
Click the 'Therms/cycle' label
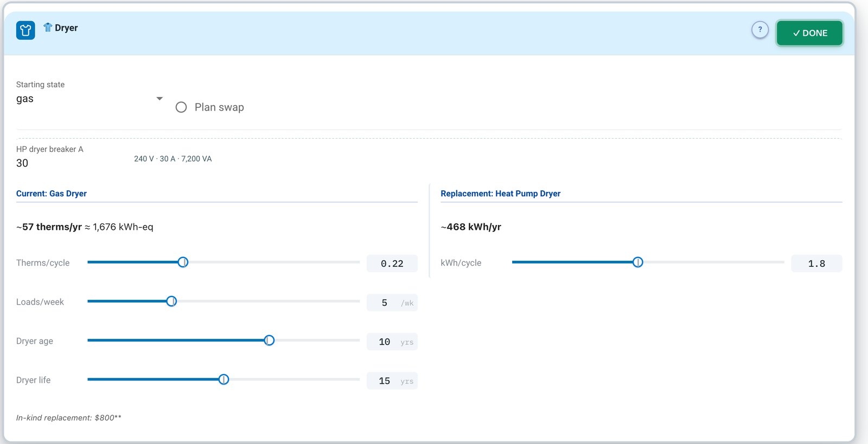[43, 263]
